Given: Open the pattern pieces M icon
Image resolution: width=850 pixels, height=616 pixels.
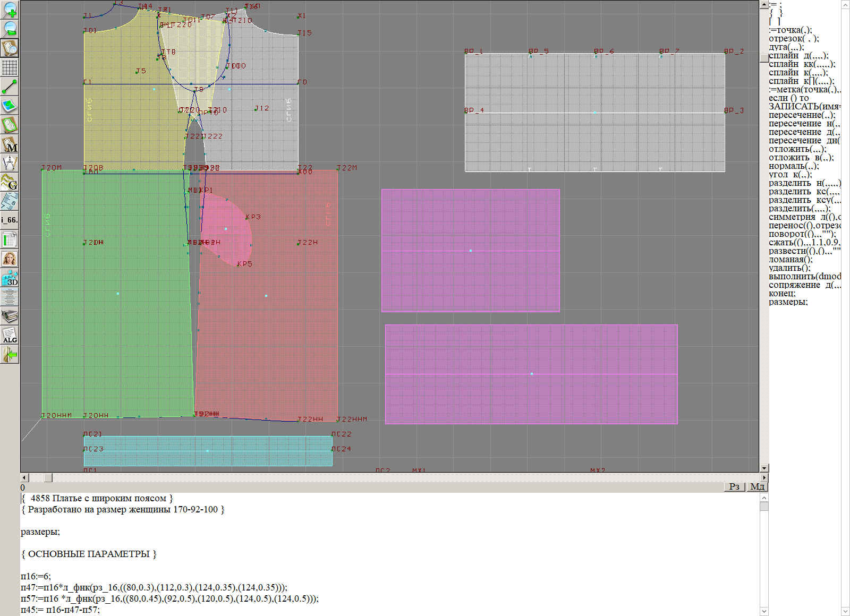Looking at the screenshot, I should [x=10, y=144].
